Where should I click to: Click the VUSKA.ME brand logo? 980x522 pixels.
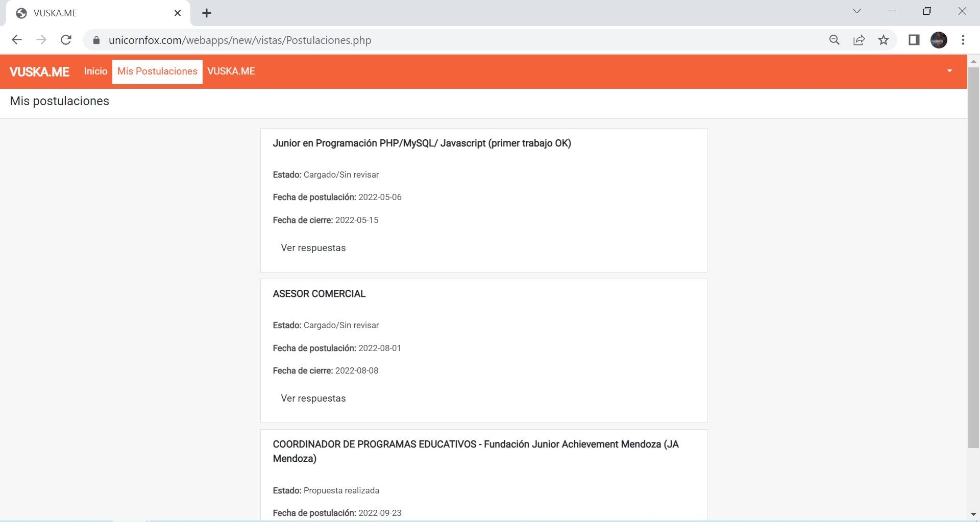click(x=39, y=72)
